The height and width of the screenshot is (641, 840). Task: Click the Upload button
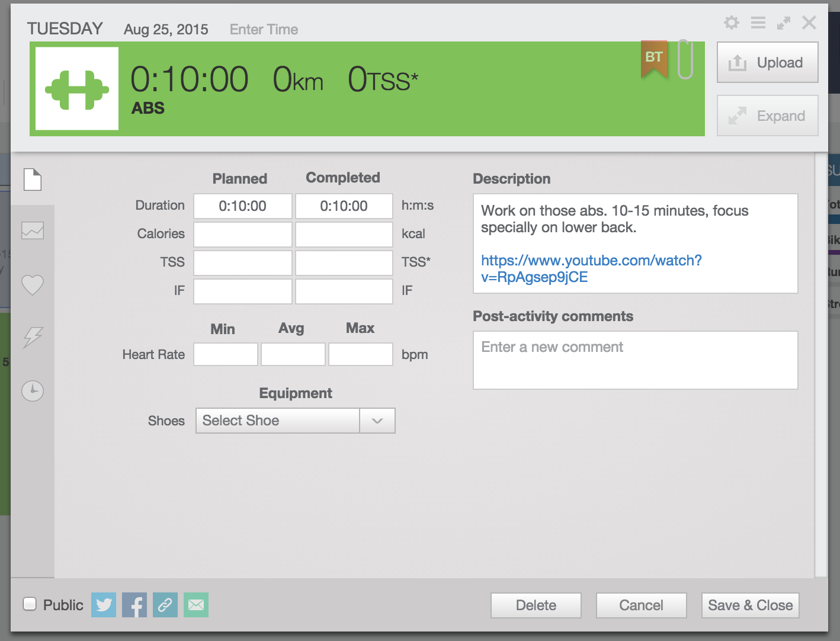coord(768,62)
